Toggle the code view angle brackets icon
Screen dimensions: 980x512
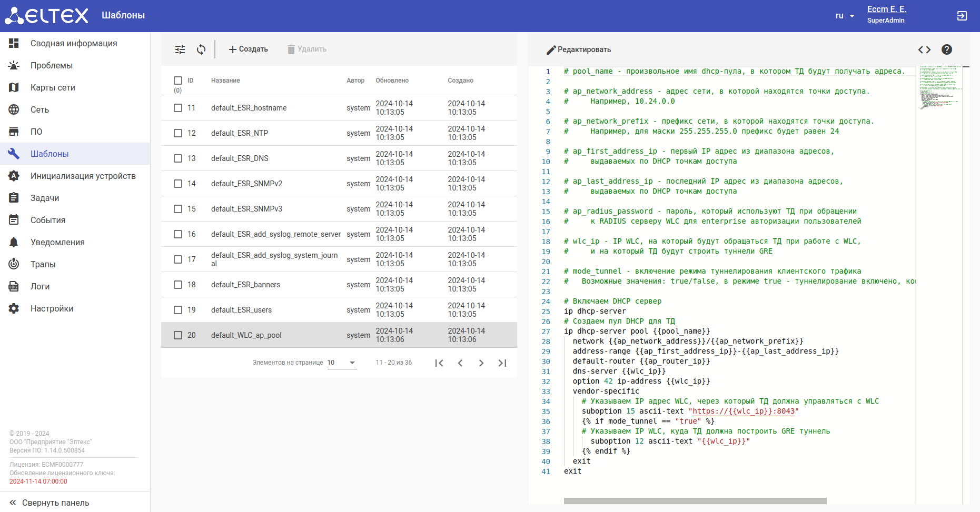click(924, 49)
